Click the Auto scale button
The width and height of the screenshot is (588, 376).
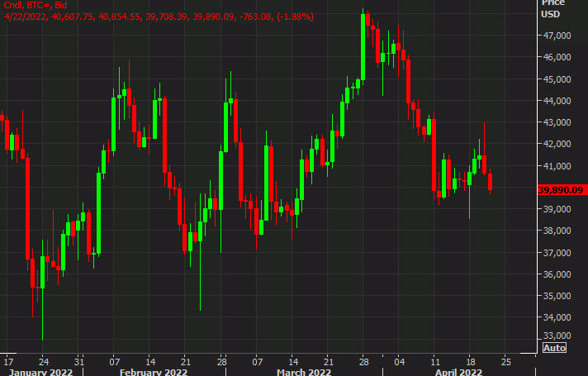tap(552, 349)
